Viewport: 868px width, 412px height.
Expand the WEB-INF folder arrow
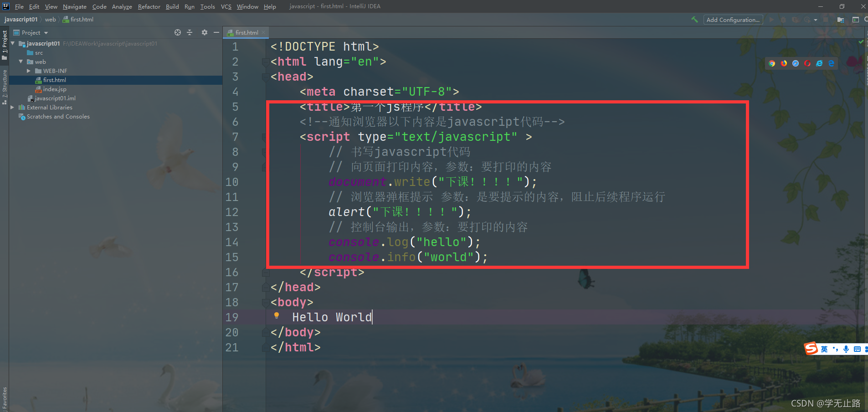[29, 71]
